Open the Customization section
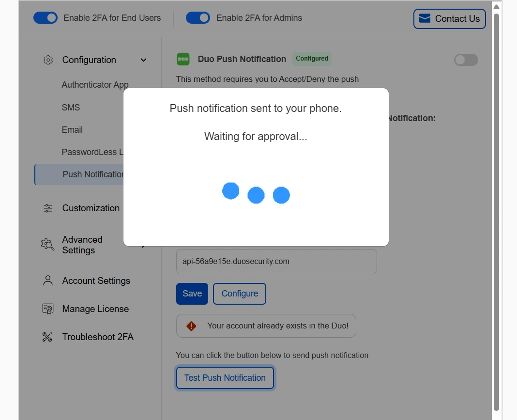 91,208
